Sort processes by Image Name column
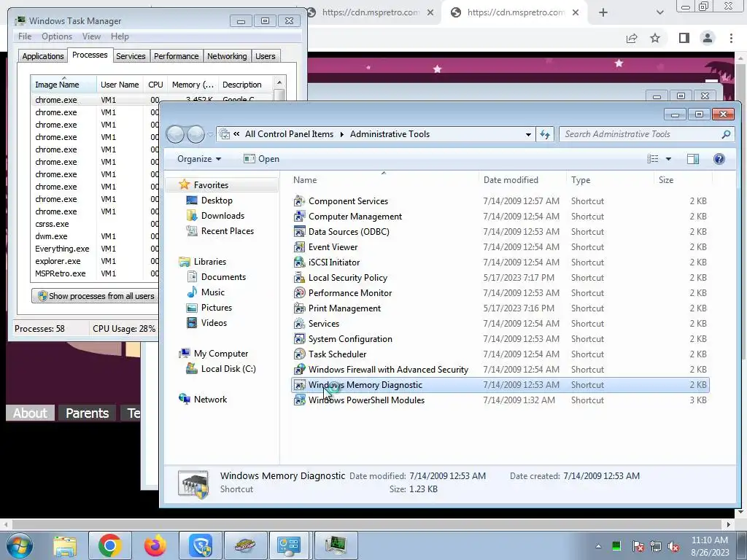 [63, 85]
